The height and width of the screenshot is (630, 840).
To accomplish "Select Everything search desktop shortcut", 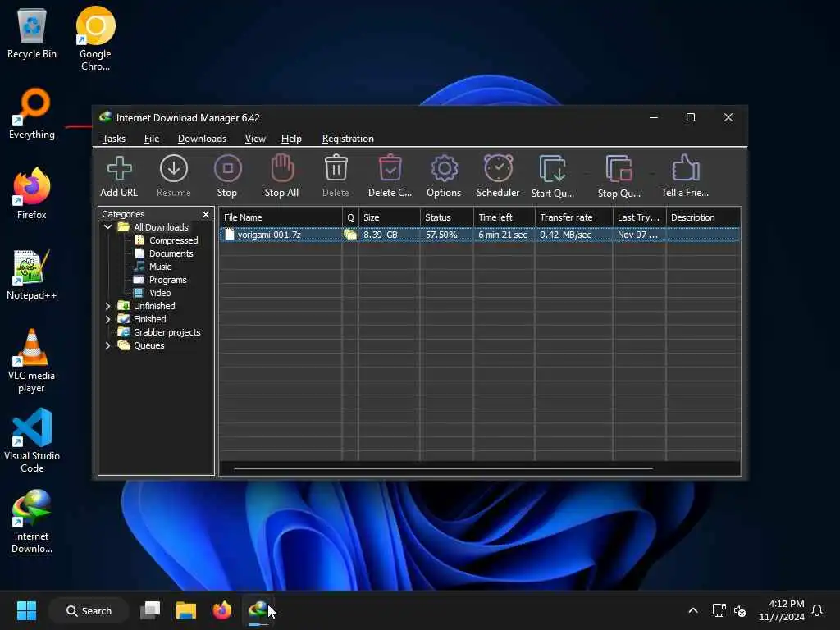I will tap(32, 114).
